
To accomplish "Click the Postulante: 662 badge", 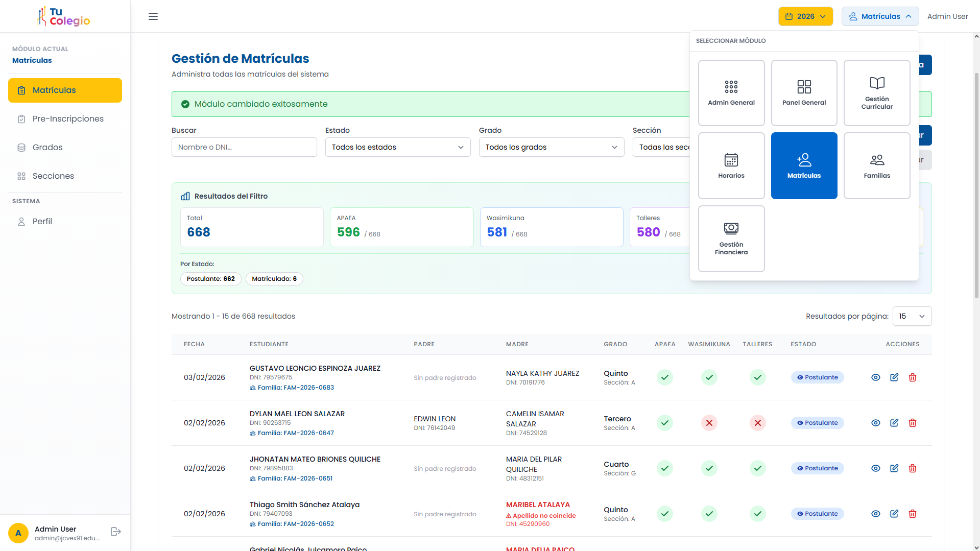I will [x=210, y=279].
